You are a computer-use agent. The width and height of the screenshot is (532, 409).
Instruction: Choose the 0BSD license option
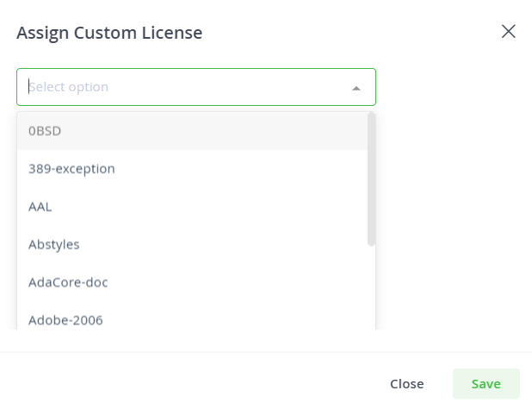click(x=192, y=131)
